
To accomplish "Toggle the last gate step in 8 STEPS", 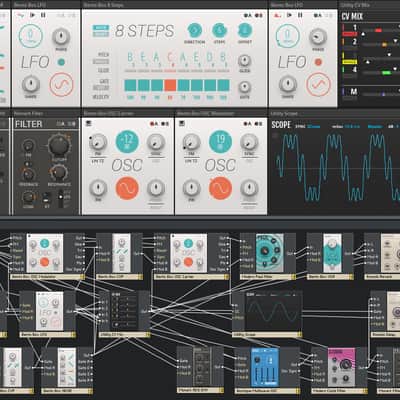I will click(223, 85).
